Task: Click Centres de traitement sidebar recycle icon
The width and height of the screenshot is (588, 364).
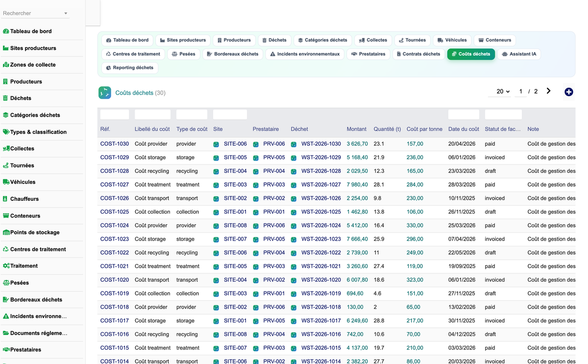Action: pyautogui.click(x=6, y=249)
